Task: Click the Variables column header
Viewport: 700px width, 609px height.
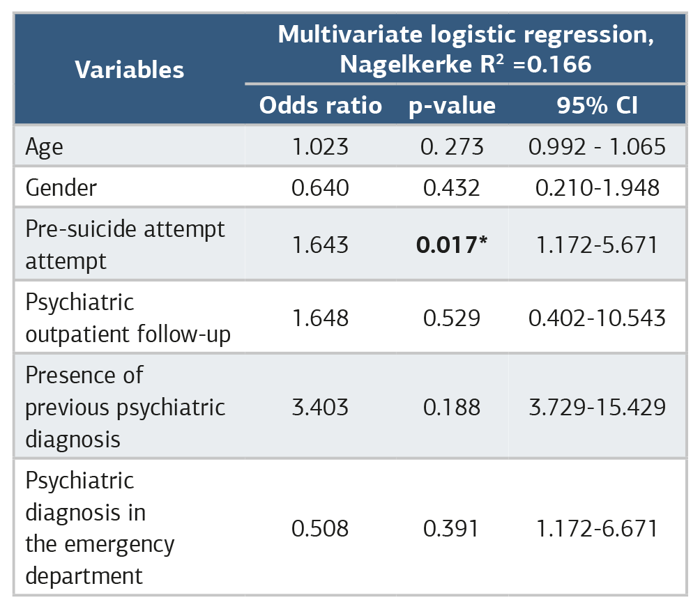Action: pyautogui.click(x=130, y=70)
